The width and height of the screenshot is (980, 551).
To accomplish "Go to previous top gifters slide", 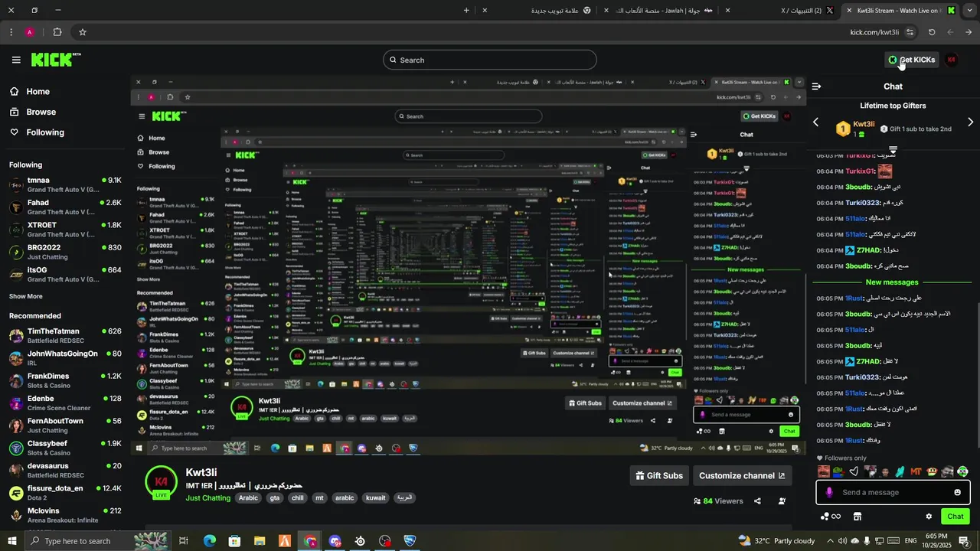I will click(815, 122).
